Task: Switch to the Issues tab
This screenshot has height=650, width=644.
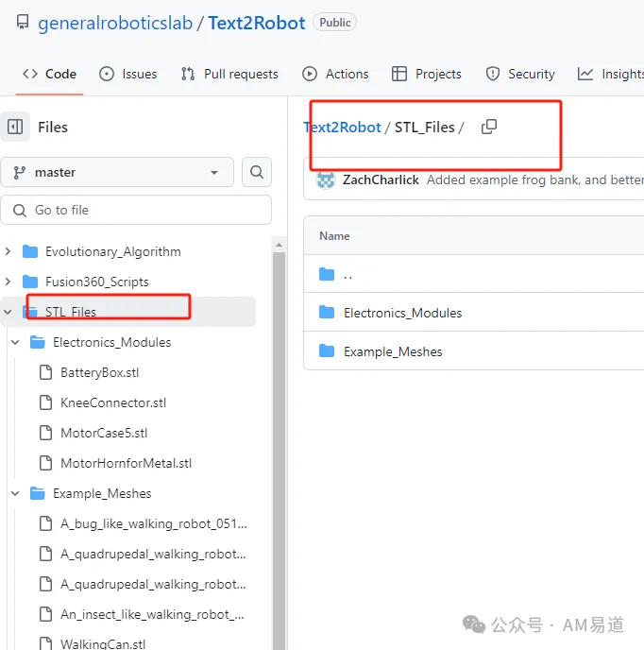Action: click(128, 74)
